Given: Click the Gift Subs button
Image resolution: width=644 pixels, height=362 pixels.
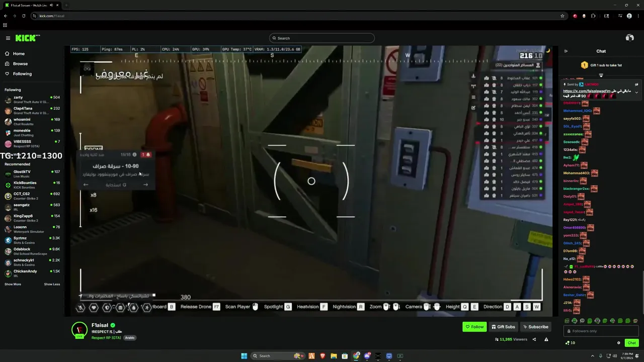Looking at the screenshot, I should click(503, 327).
